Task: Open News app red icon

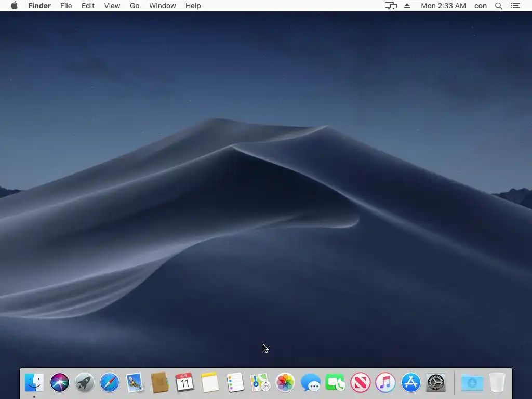Action: pyautogui.click(x=361, y=382)
